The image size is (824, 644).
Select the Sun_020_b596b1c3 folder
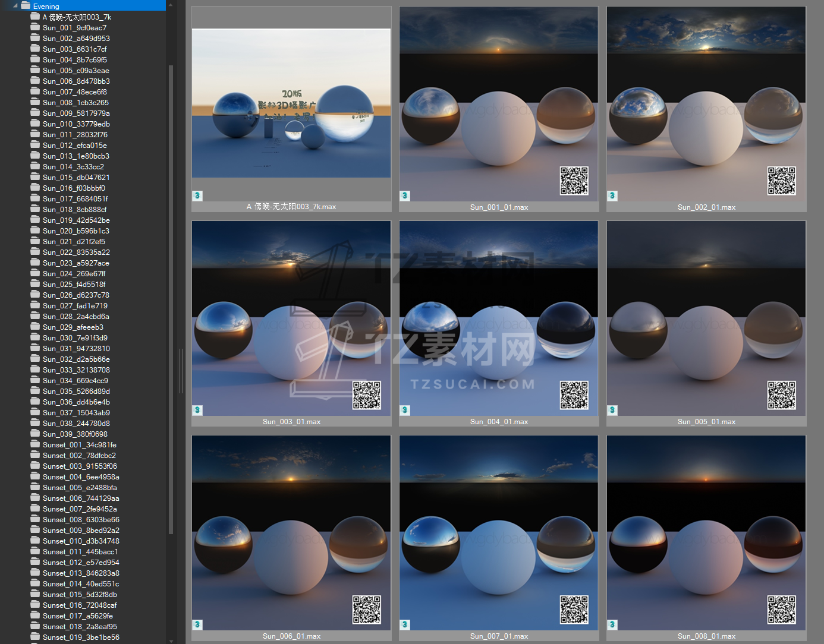[76, 231]
